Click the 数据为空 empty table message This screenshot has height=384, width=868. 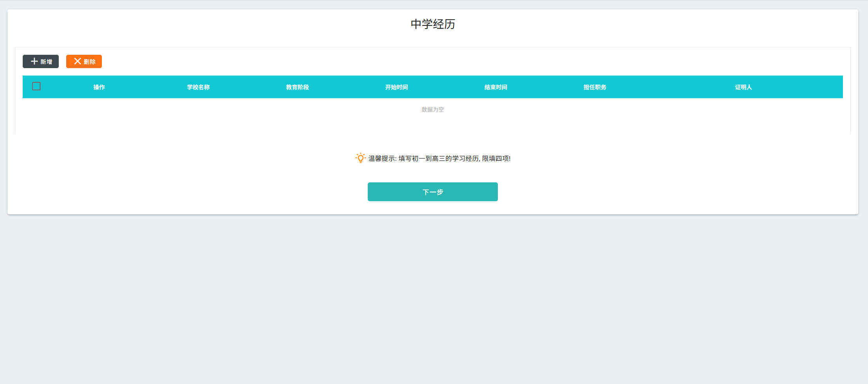coord(432,110)
